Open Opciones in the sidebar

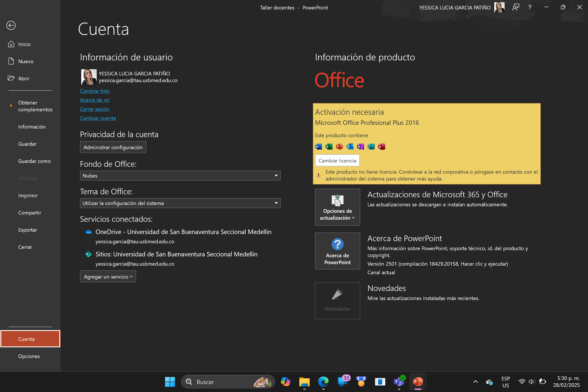click(x=29, y=356)
